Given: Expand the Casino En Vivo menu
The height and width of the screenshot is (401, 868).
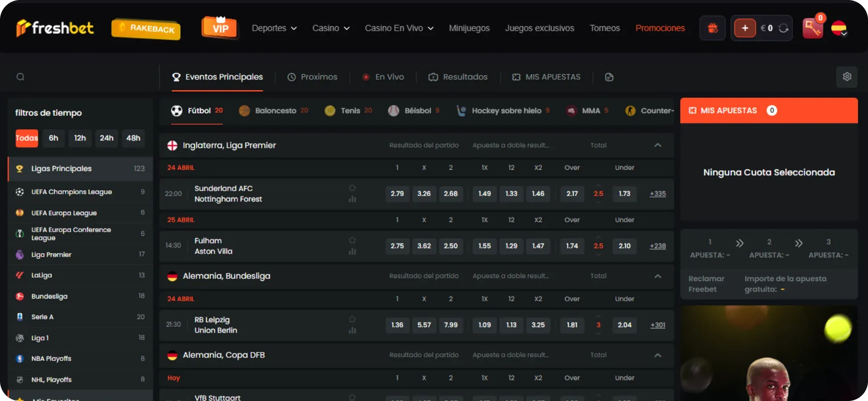Looking at the screenshot, I should click(x=399, y=28).
